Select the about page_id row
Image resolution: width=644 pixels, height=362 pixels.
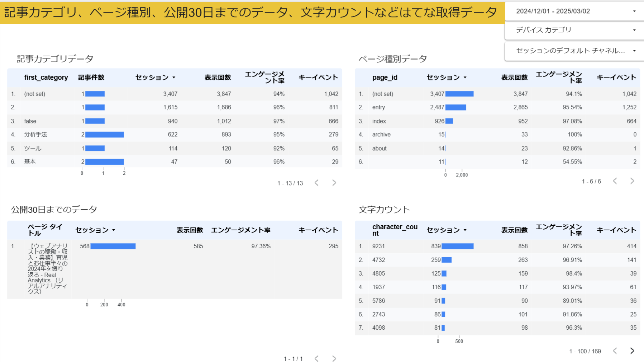pos(497,148)
